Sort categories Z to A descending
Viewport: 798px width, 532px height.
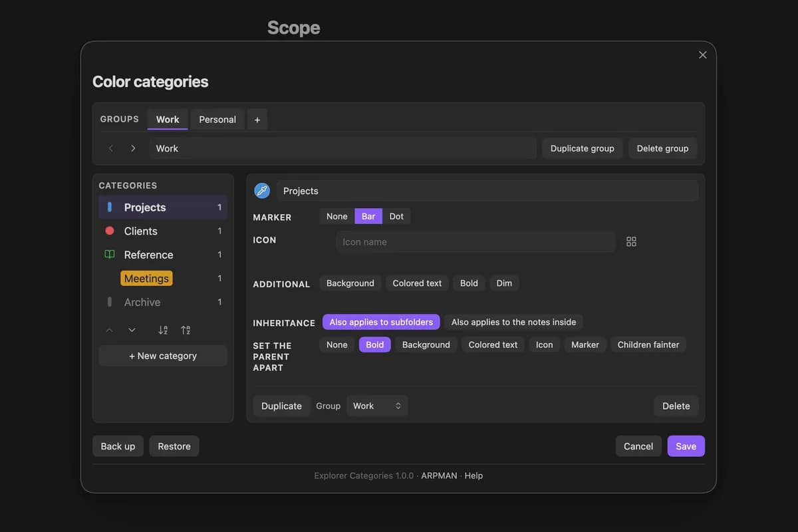pyautogui.click(x=186, y=330)
